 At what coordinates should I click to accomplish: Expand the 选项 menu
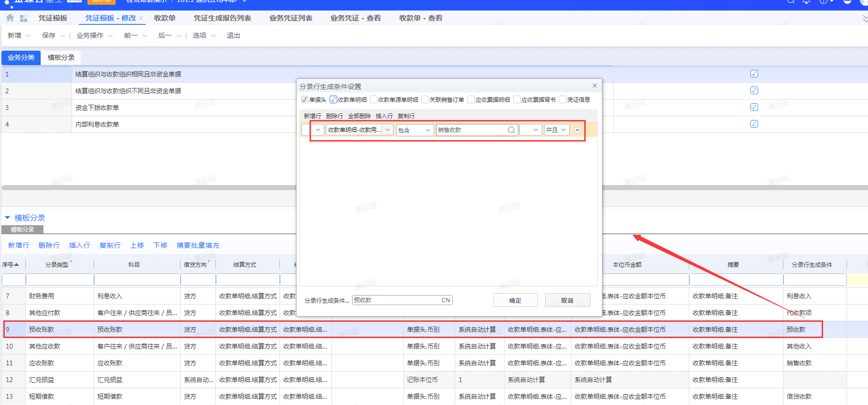coord(214,36)
